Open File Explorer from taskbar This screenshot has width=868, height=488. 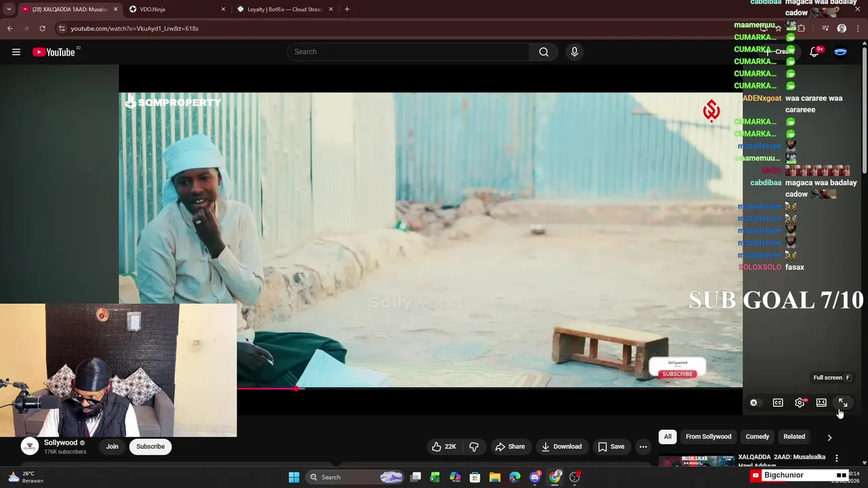[x=495, y=477]
